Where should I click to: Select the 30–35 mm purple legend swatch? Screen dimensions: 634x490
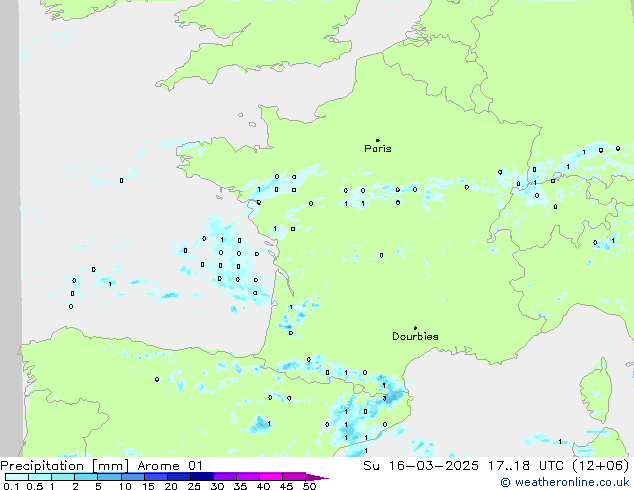[225, 477]
